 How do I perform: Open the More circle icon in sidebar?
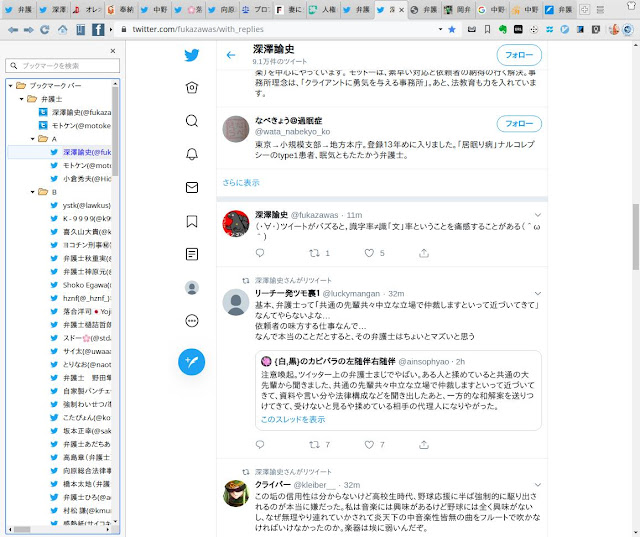pyautogui.click(x=191, y=321)
